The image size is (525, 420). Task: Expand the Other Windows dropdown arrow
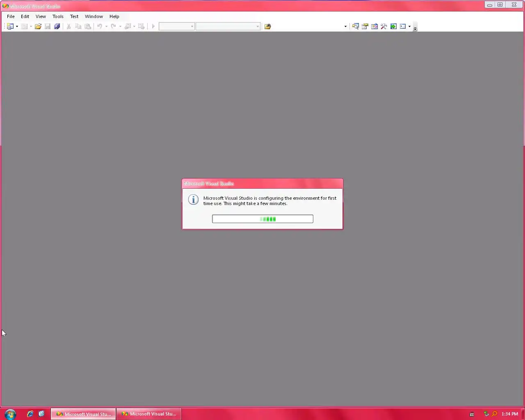point(409,26)
